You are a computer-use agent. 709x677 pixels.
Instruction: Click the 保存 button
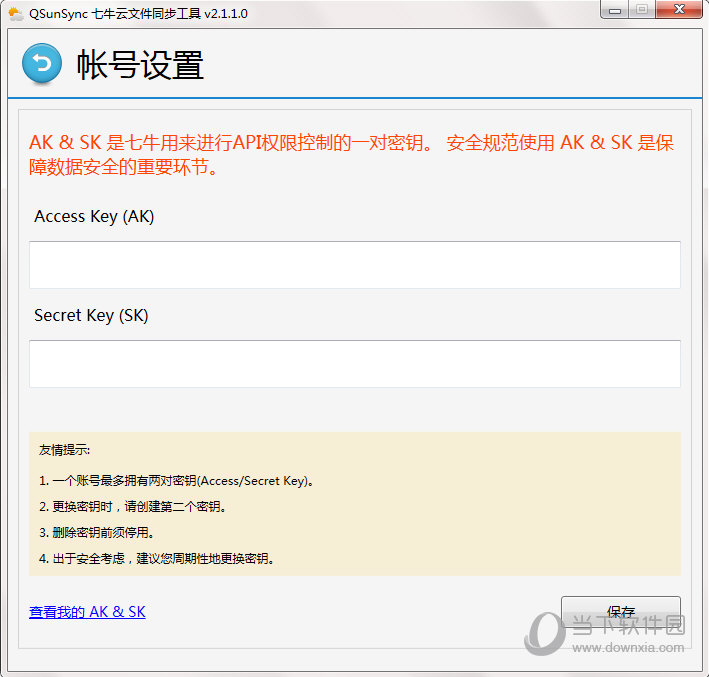click(620, 611)
